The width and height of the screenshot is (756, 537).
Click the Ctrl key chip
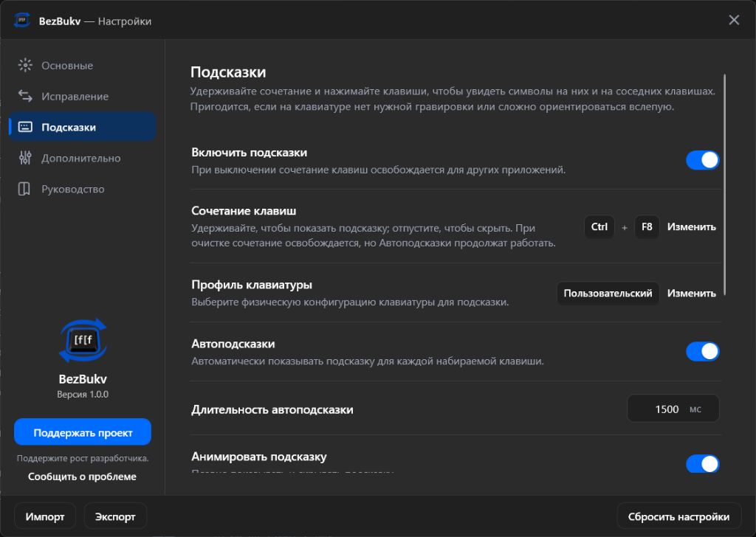tap(599, 227)
